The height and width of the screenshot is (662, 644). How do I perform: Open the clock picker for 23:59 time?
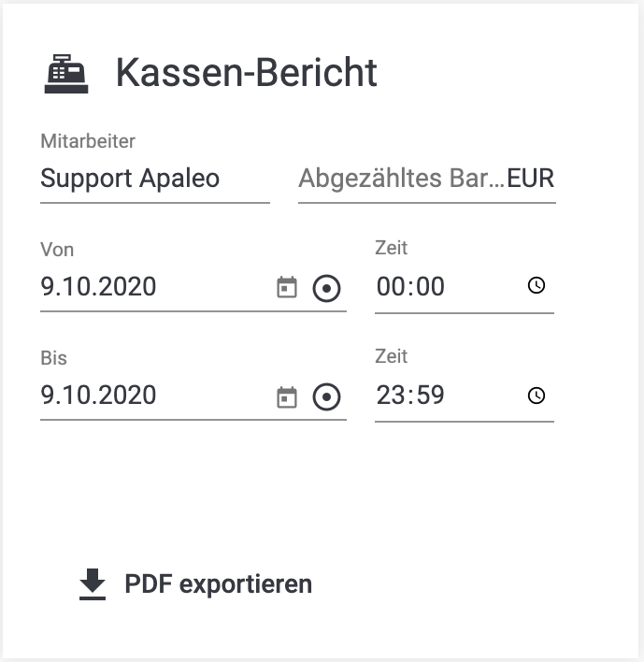click(x=536, y=396)
